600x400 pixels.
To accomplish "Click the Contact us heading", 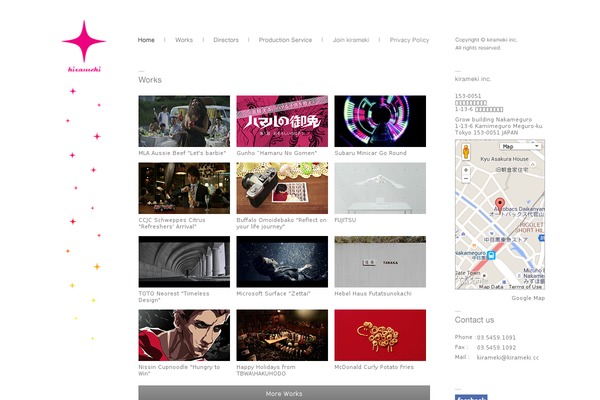I will click(474, 320).
